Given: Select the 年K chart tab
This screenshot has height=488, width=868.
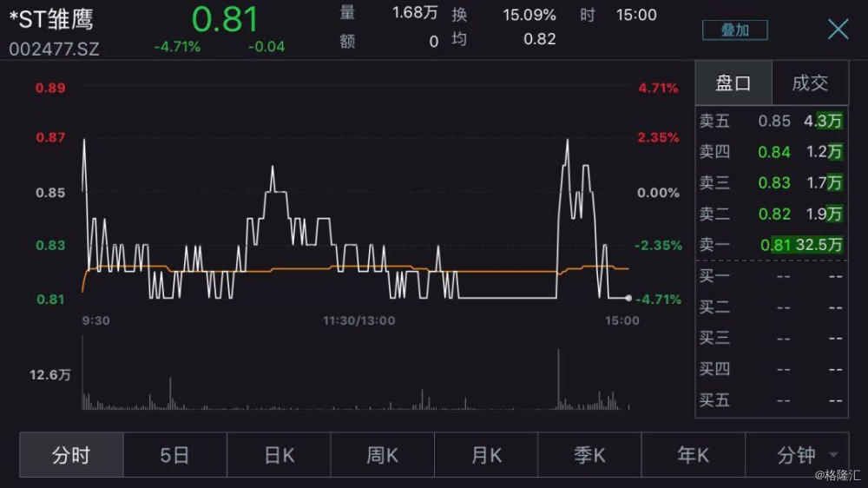Looking at the screenshot, I should tap(693, 455).
